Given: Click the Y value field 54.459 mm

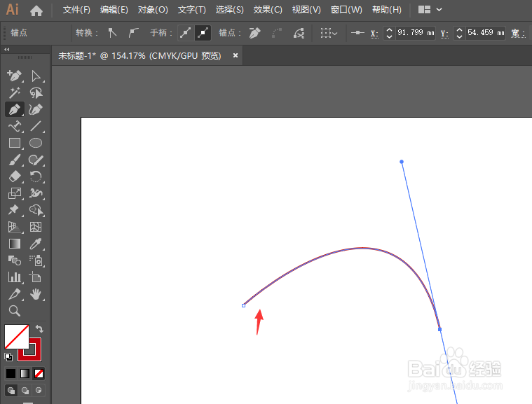Looking at the screenshot, I should click(x=486, y=33).
